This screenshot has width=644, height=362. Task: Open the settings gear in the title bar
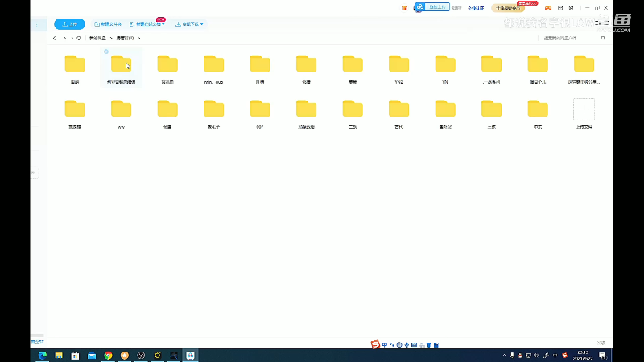coord(572,8)
